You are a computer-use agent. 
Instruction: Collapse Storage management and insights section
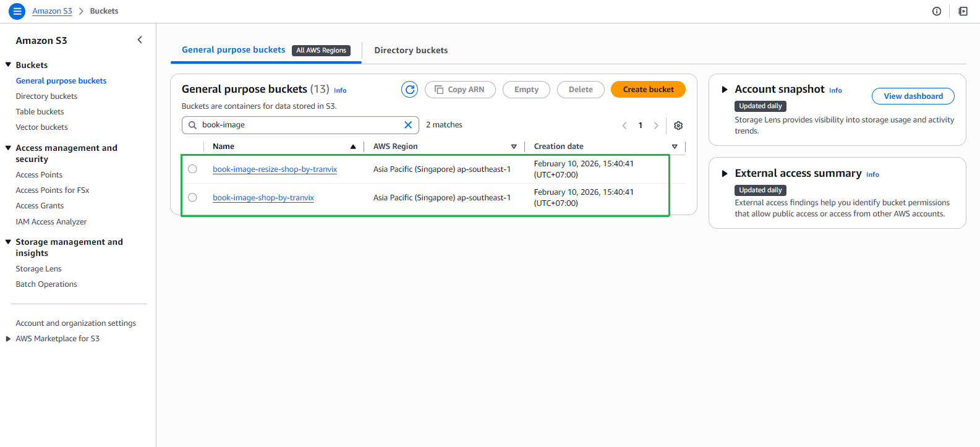[x=8, y=242]
